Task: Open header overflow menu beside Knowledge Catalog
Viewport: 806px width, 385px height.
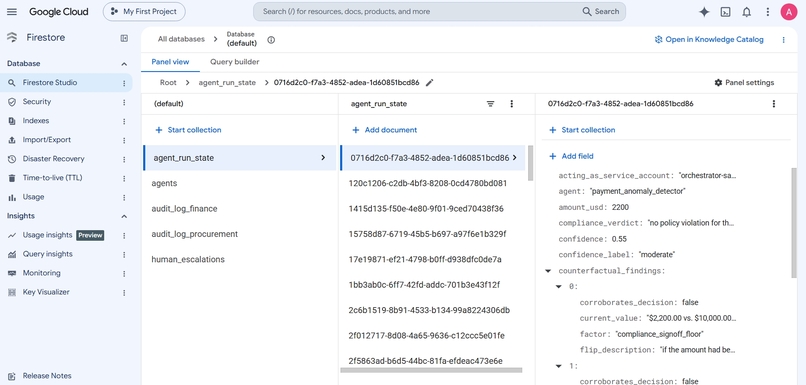Action: point(783,40)
